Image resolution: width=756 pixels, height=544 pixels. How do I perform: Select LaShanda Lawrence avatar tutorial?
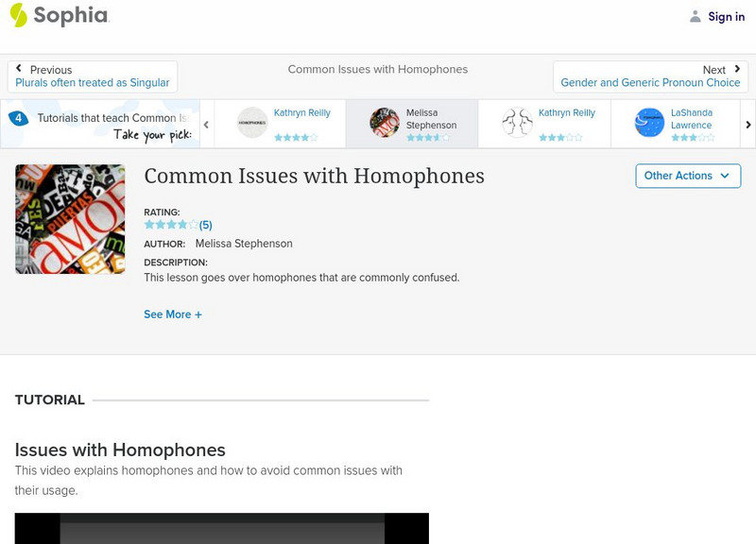(649, 123)
